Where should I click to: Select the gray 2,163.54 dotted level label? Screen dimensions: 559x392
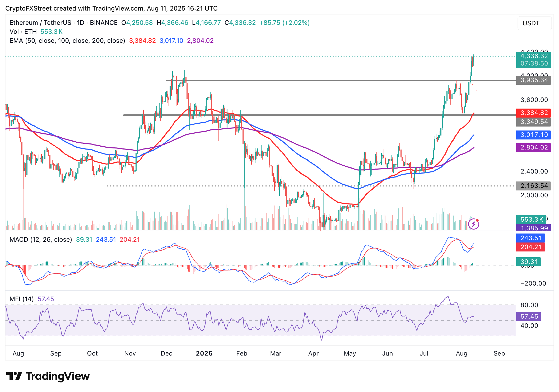(x=534, y=186)
